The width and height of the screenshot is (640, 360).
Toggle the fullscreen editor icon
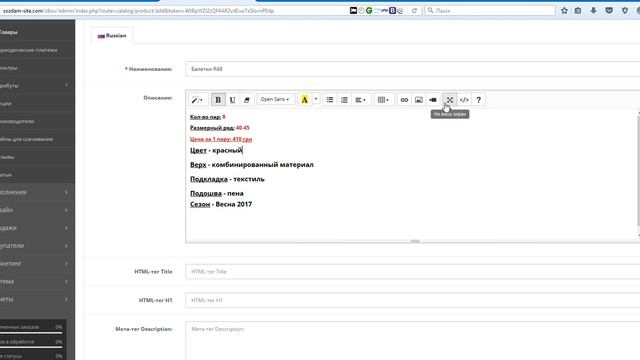click(x=450, y=100)
